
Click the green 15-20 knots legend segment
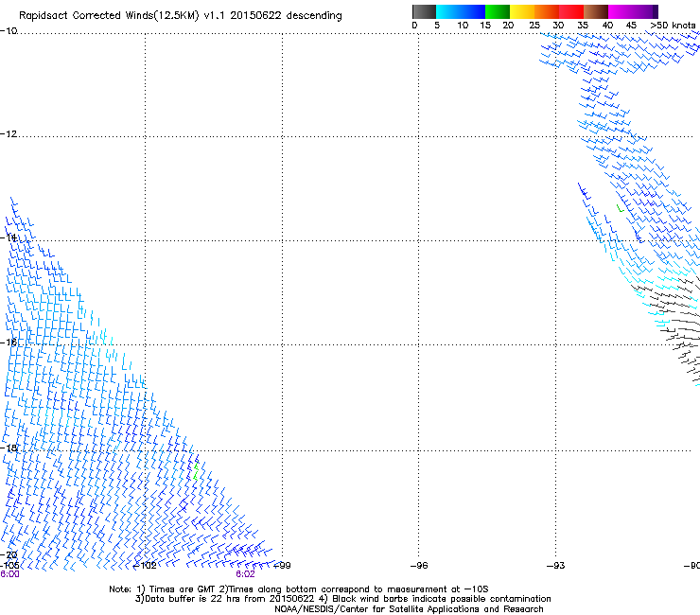click(x=498, y=11)
